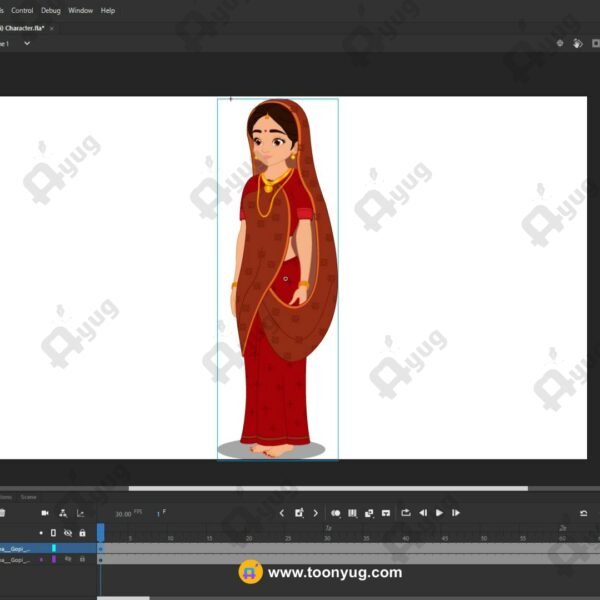Click the edit multiple frames icon
Viewport: 600px width, 600px height.
352,513
